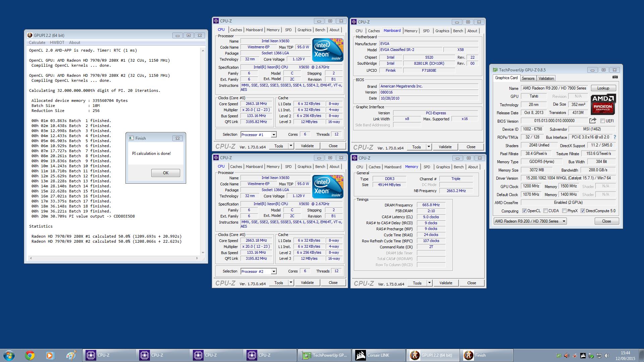Toggle the DirectCompute 5.0 checkbox
Viewport: 644px width, 362px height.
(583, 211)
